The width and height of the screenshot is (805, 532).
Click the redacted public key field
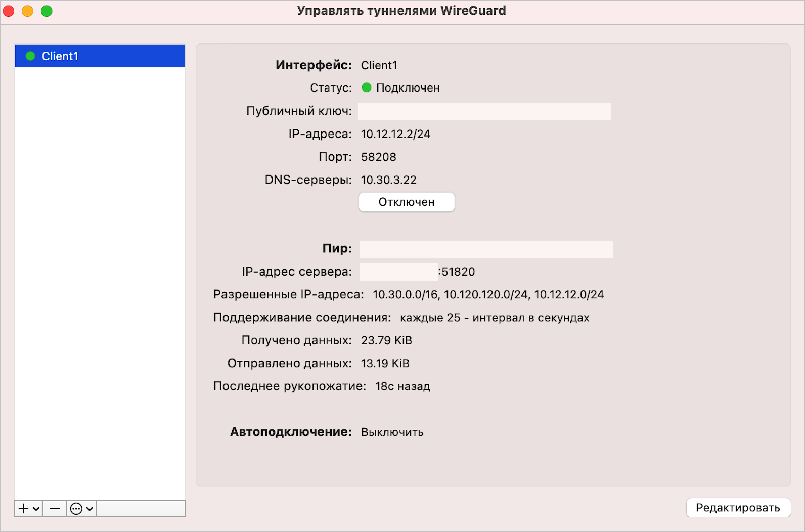click(484, 112)
